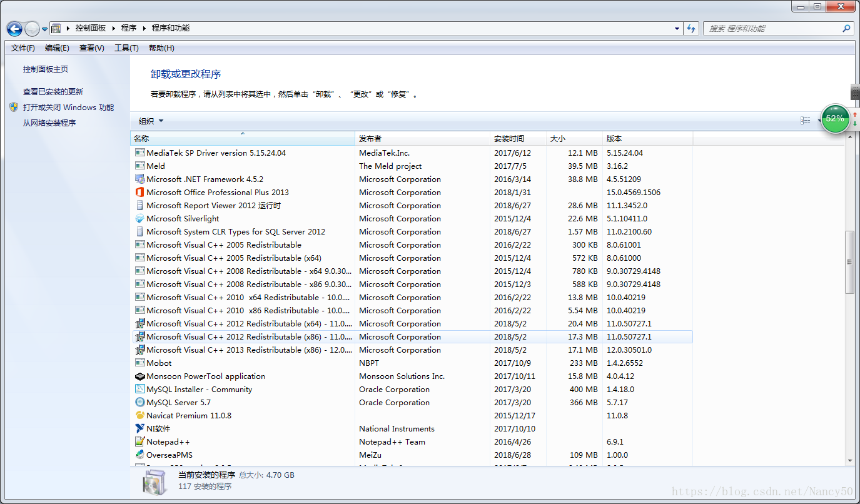Viewport: 860px width, 504px height.
Task: Open 打开或关闭 Windows 功能 link
Action: pyautogui.click(x=69, y=108)
